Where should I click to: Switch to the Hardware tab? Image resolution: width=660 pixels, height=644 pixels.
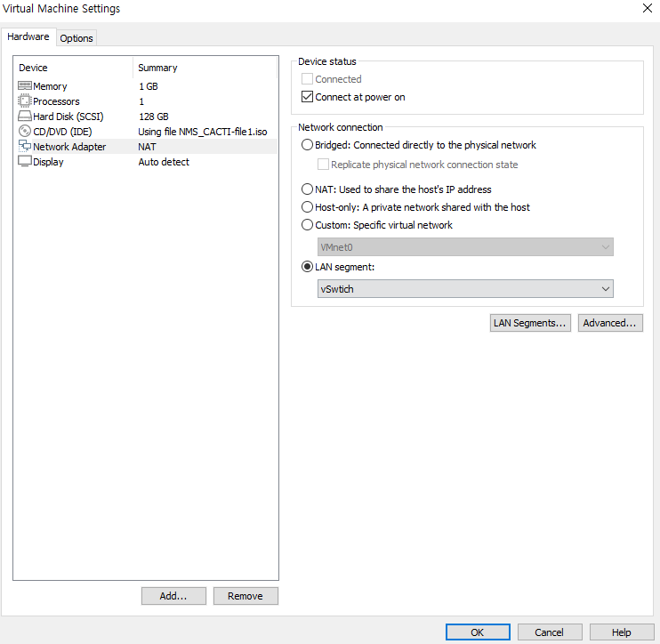[28, 36]
